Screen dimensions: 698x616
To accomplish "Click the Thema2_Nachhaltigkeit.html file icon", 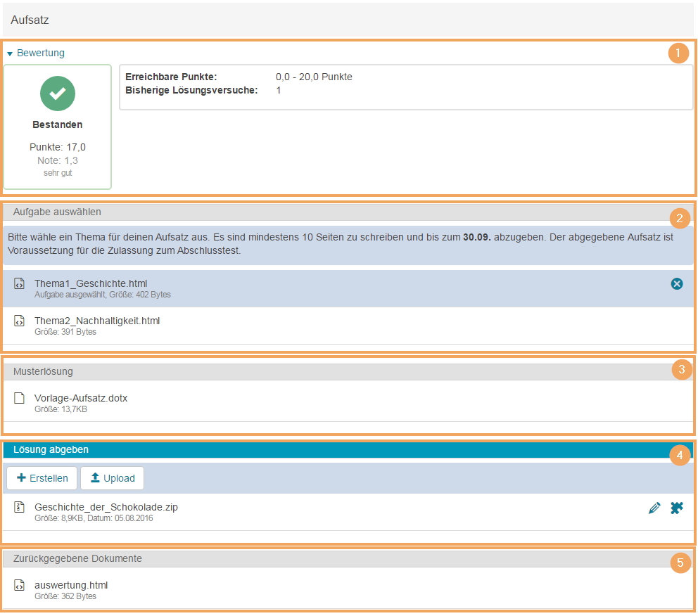I will (x=20, y=321).
